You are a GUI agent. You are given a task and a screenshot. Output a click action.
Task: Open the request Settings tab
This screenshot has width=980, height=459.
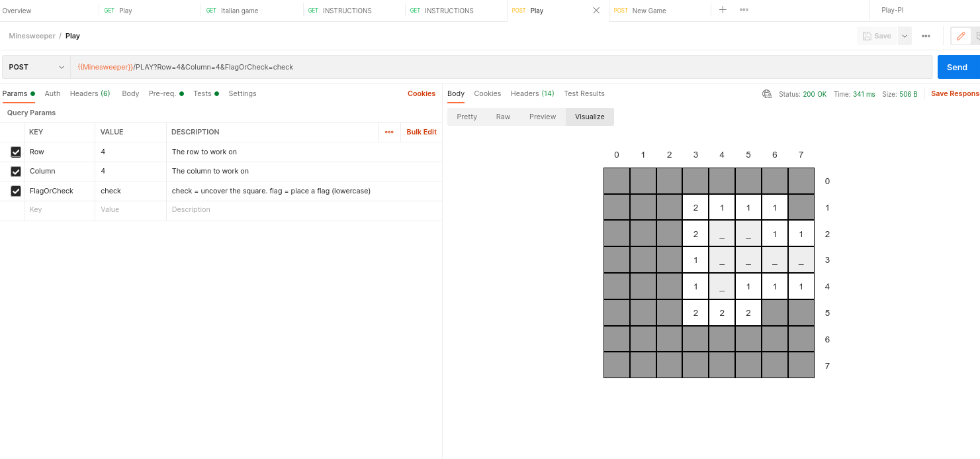pos(242,93)
